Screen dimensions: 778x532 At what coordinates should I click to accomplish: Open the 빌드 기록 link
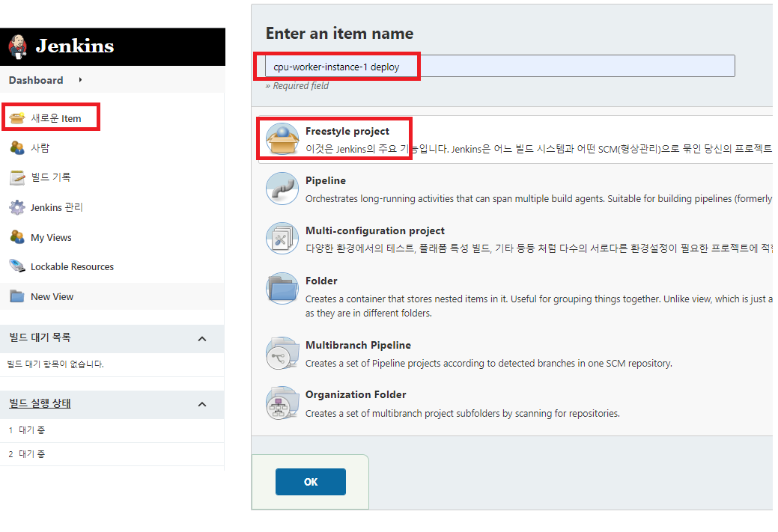51,177
